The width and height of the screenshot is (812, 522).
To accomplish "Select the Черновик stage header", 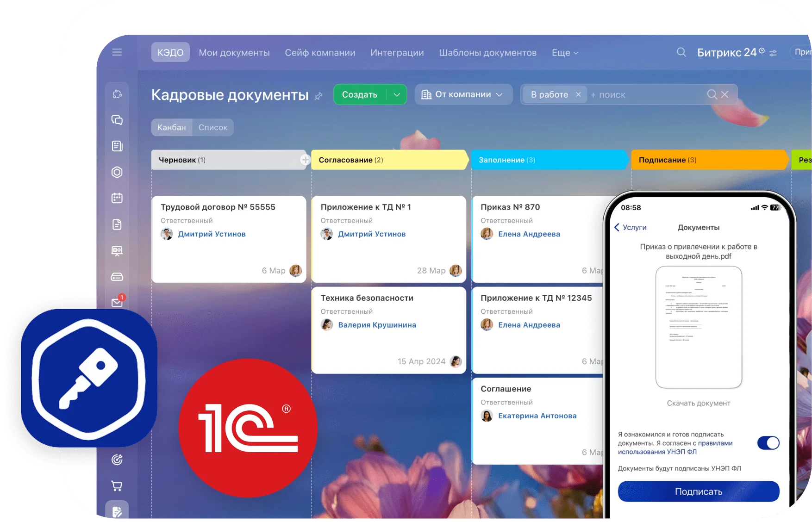I will [228, 160].
